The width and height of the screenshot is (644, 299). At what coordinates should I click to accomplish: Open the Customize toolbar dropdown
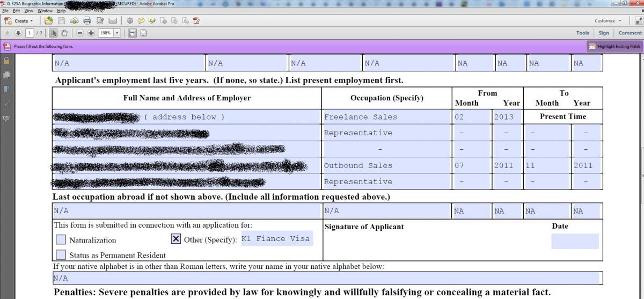[x=608, y=21]
